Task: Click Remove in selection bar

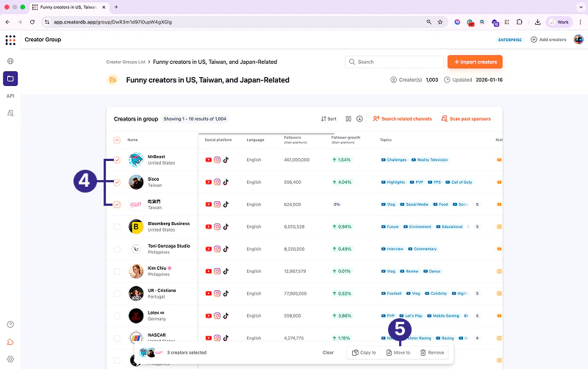Action: click(x=432, y=353)
